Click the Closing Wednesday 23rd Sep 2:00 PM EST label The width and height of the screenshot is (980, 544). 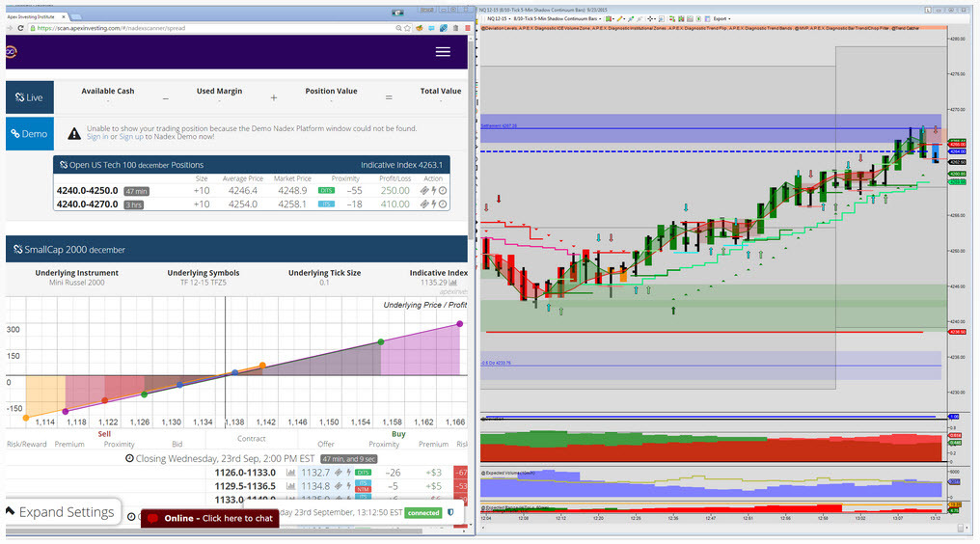[x=220, y=458]
